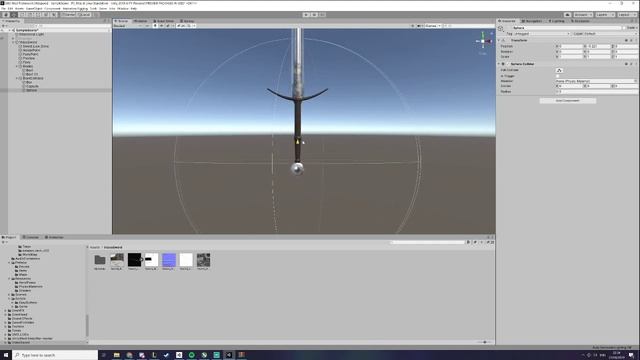This screenshot has height=360, width=640.
Task: Toggle the Sphere Collider enabled checkbox
Action: [x=508, y=64]
